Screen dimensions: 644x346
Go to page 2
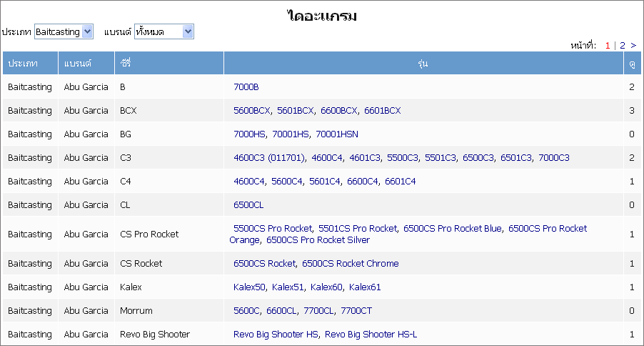click(623, 45)
